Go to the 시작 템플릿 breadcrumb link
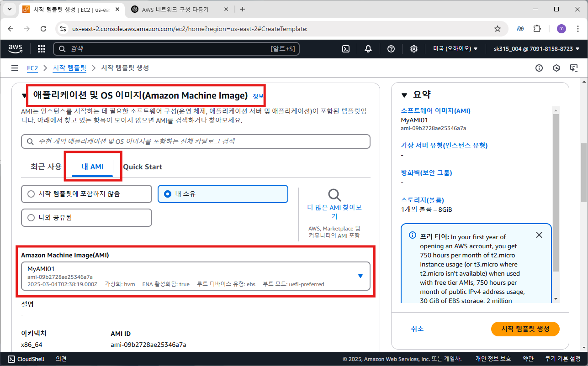588x366 pixels. (69, 68)
